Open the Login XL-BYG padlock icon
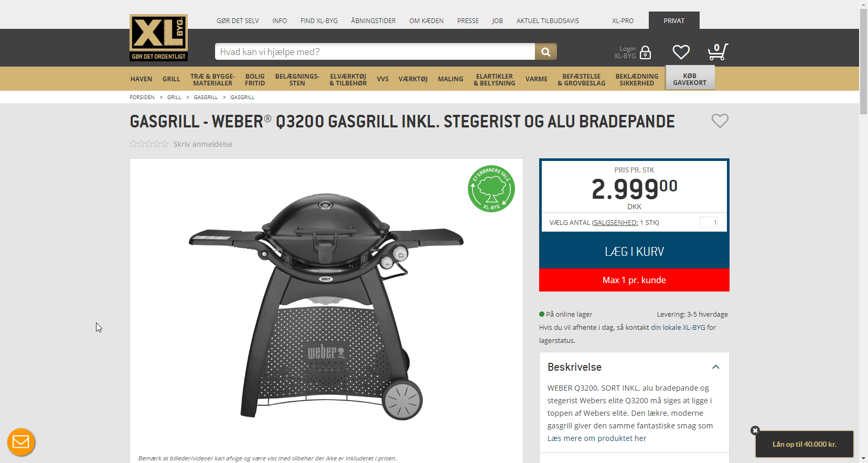The image size is (868, 463). [x=646, y=52]
